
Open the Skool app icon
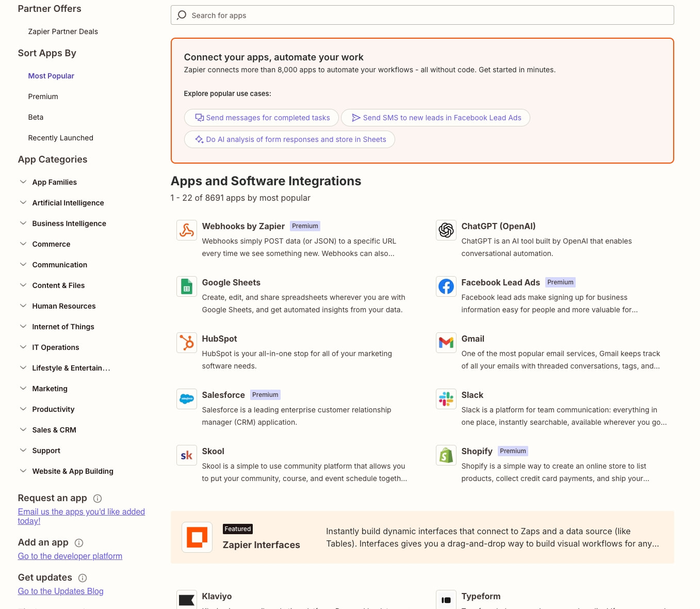pos(187,455)
